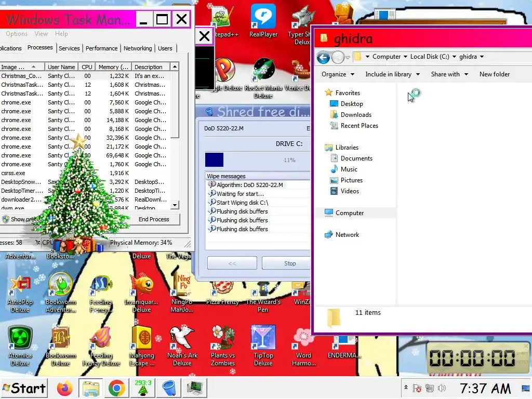Select Pictures library

pyautogui.click(x=347, y=180)
